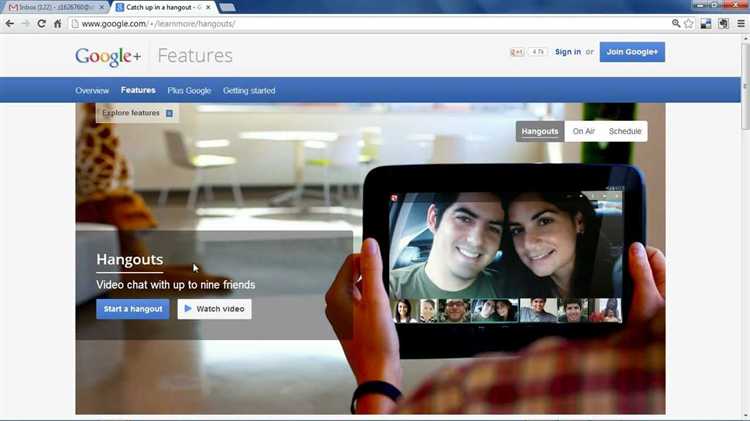
Task: Play the Watch video button
Action: [x=214, y=309]
